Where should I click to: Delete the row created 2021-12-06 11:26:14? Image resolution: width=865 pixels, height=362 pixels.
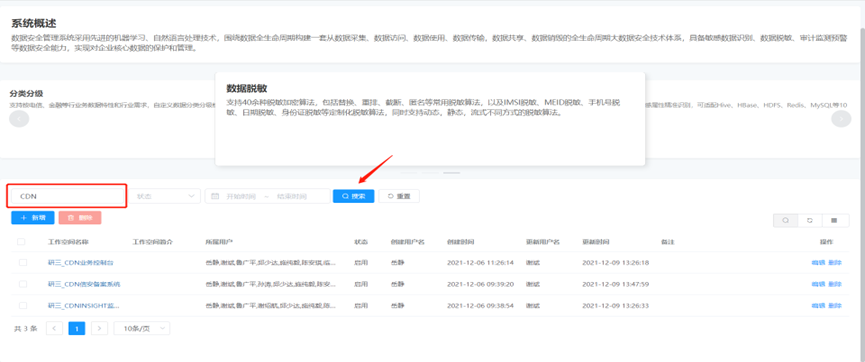click(x=835, y=263)
